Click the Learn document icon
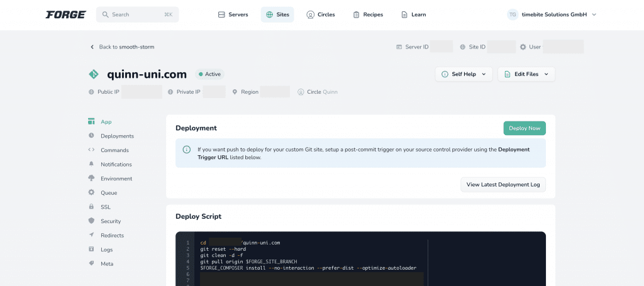Image resolution: width=644 pixels, height=286 pixels. (404, 15)
